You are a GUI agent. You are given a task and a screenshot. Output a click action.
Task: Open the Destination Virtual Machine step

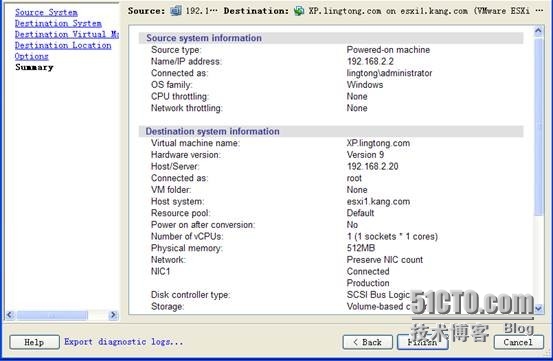[x=67, y=35]
